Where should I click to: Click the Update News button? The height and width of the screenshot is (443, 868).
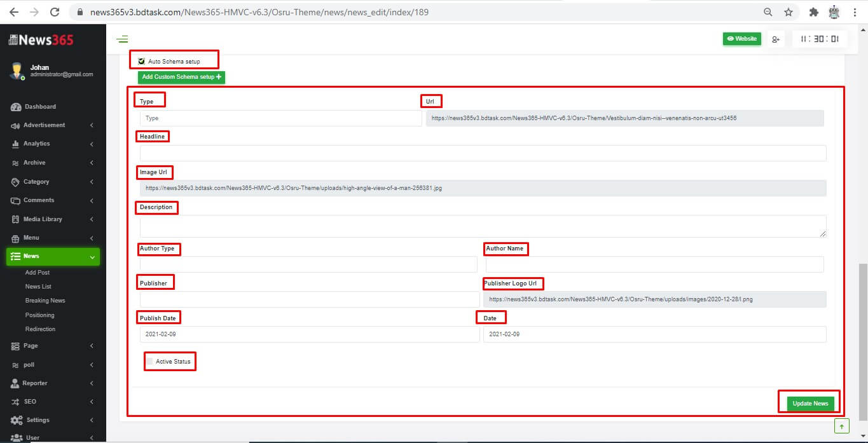809,403
